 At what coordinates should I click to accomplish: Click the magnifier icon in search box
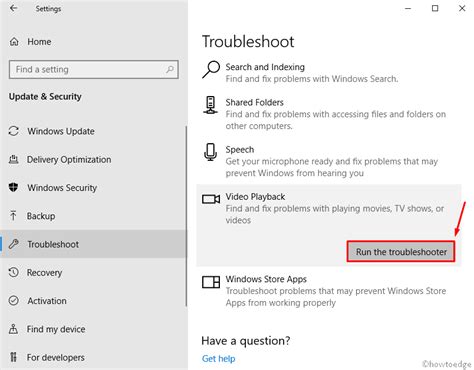[x=170, y=69]
